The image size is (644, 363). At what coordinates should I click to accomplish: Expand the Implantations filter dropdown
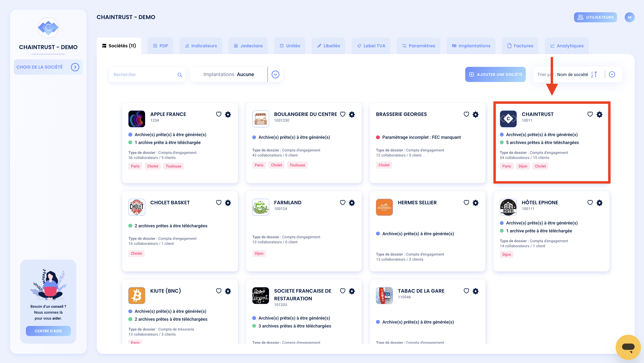tap(275, 75)
